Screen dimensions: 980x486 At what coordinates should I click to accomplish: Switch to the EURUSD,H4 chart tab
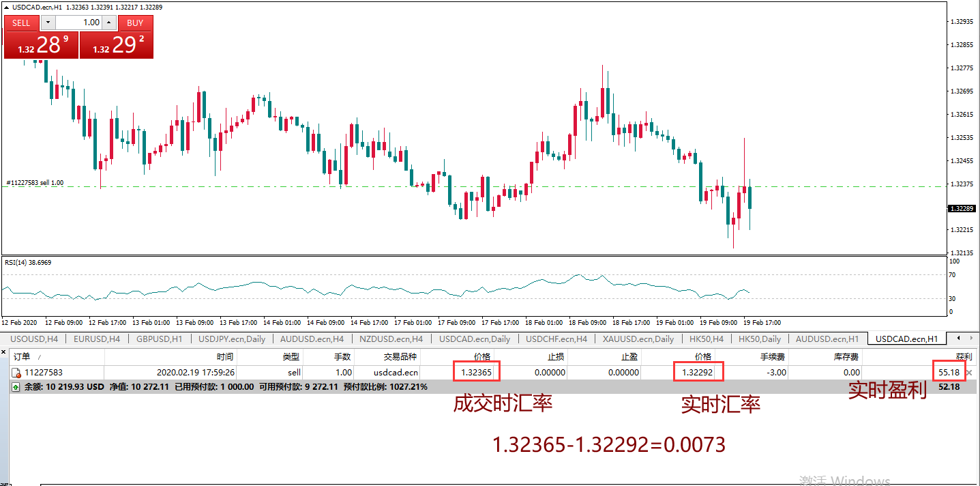(96, 339)
